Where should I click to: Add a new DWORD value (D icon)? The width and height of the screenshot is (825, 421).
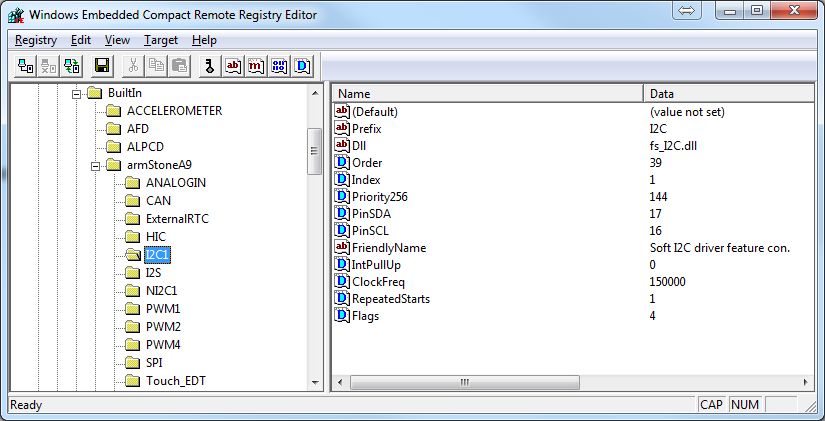(x=303, y=66)
